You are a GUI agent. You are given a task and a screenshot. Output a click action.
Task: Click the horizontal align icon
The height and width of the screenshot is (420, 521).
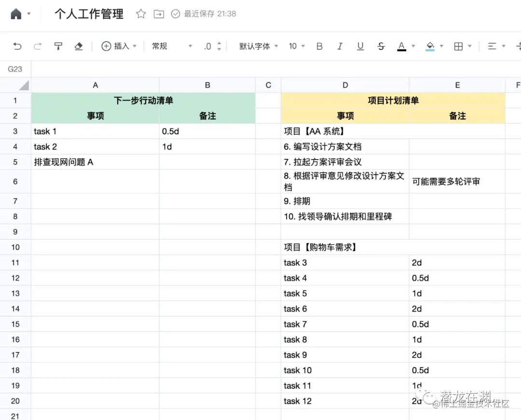492,46
